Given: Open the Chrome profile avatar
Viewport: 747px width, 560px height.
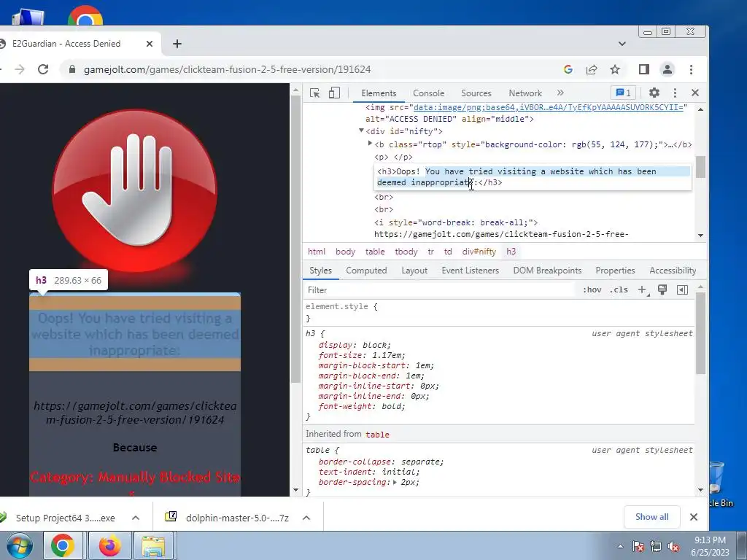Looking at the screenshot, I should coord(667,69).
